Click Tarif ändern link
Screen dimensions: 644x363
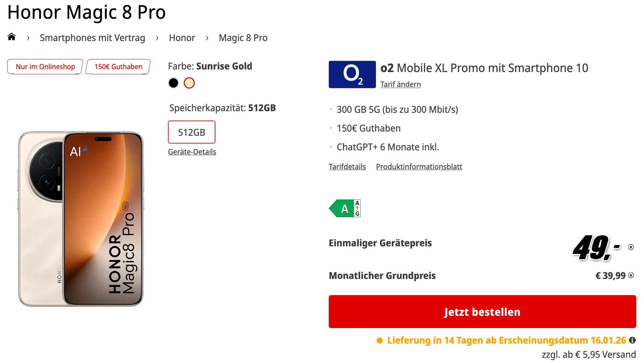400,84
